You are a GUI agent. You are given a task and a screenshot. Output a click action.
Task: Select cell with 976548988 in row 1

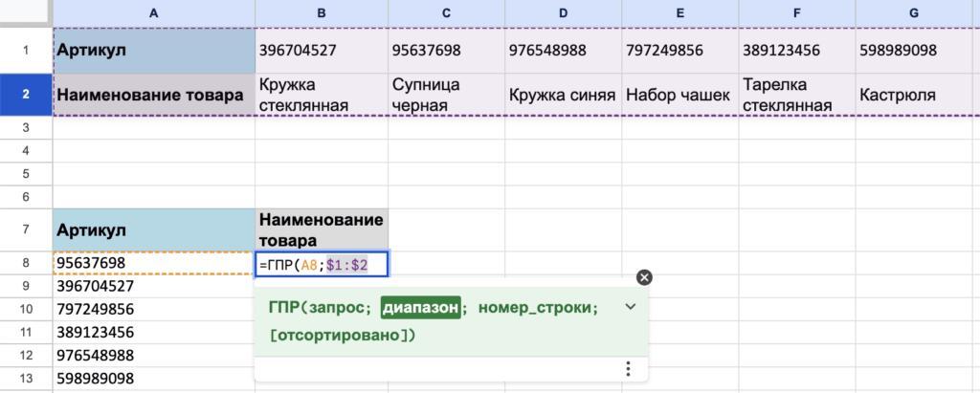[x=563, y=51]
